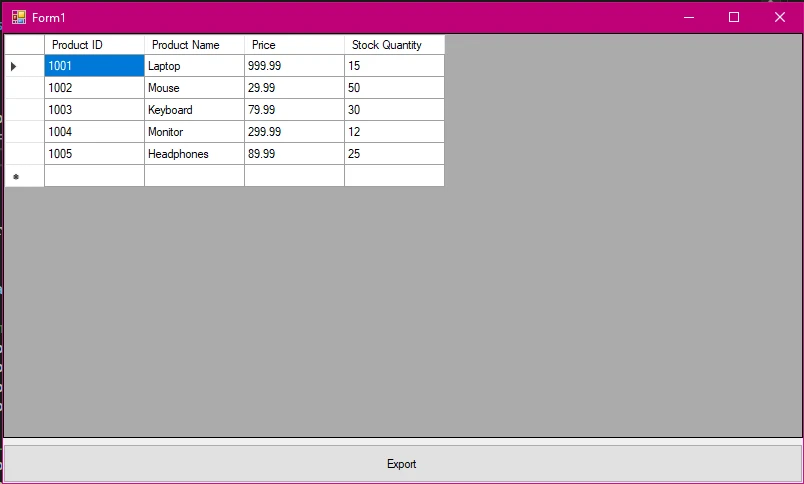The width and height of the screenshot is (804, 484).
Task: Close the Form1 window
Action: [780, 17]
